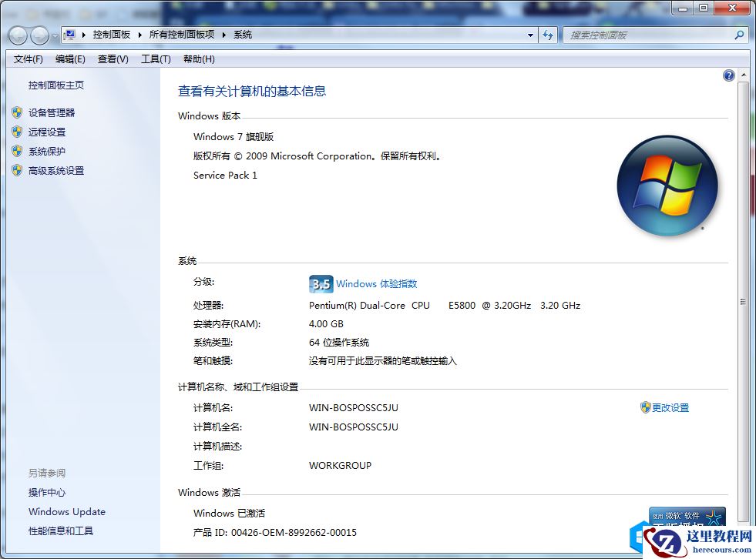Open the 编辑(E) menu
756x559 pixels.
(70, 59)
